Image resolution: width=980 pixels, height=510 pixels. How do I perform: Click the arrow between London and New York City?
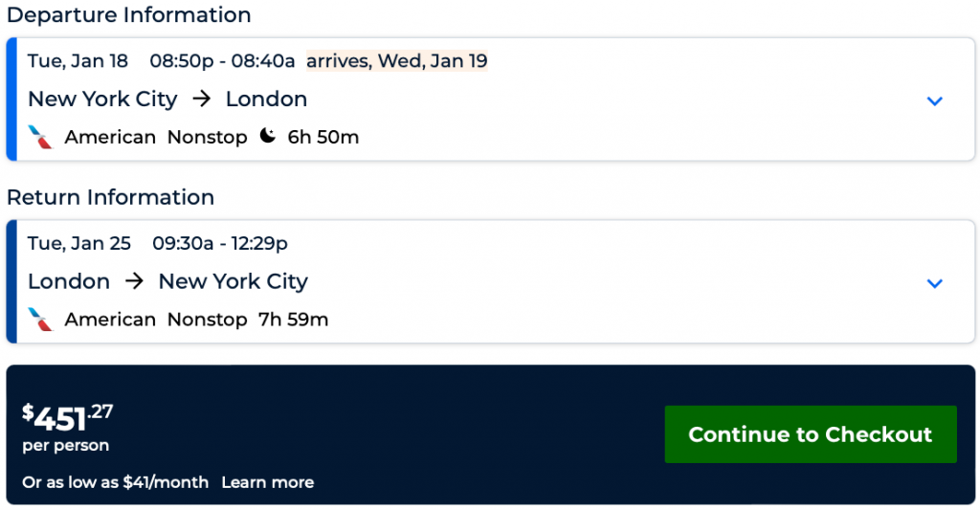[134, 281]
